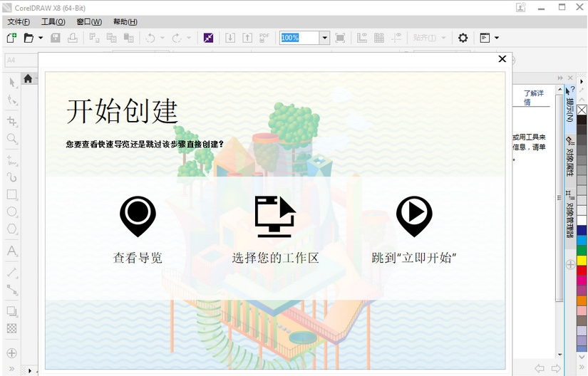This screenshot has width=588, height=376.
Task: Select the Rectangle tool
Action: click(12, 194)
